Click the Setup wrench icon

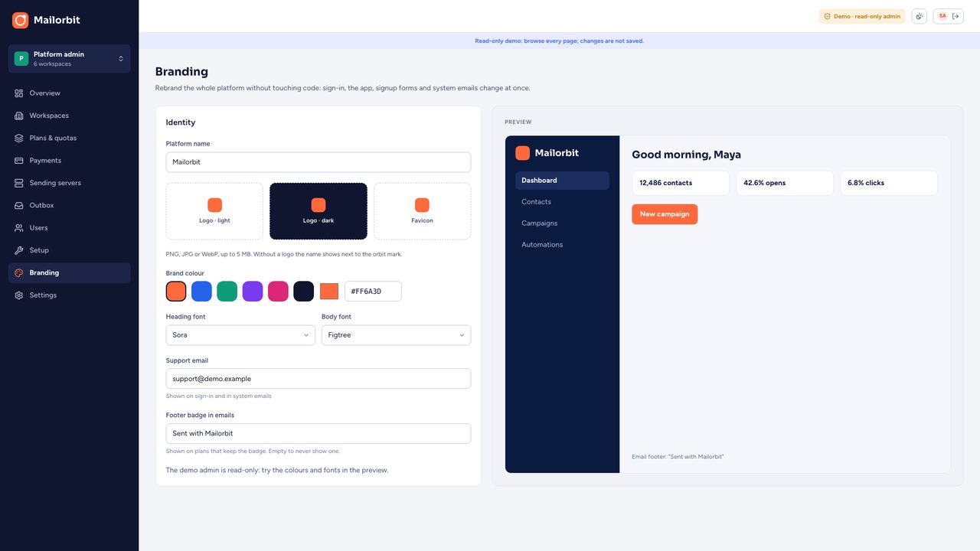19,250
